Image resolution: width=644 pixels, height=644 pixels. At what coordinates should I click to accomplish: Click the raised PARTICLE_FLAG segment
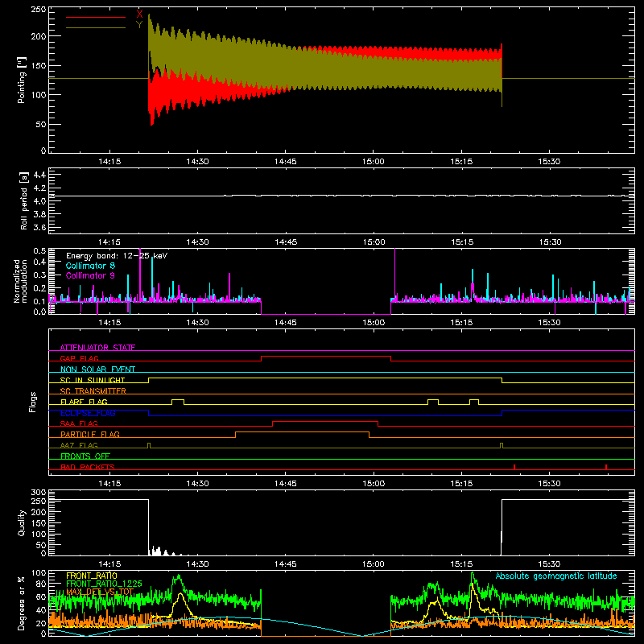point(303,432)
